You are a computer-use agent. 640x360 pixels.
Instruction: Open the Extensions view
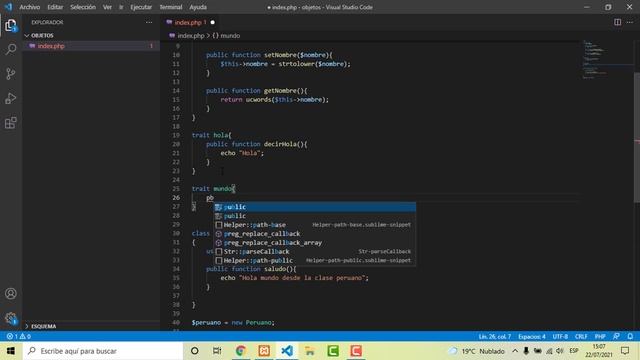coord(11,123)
